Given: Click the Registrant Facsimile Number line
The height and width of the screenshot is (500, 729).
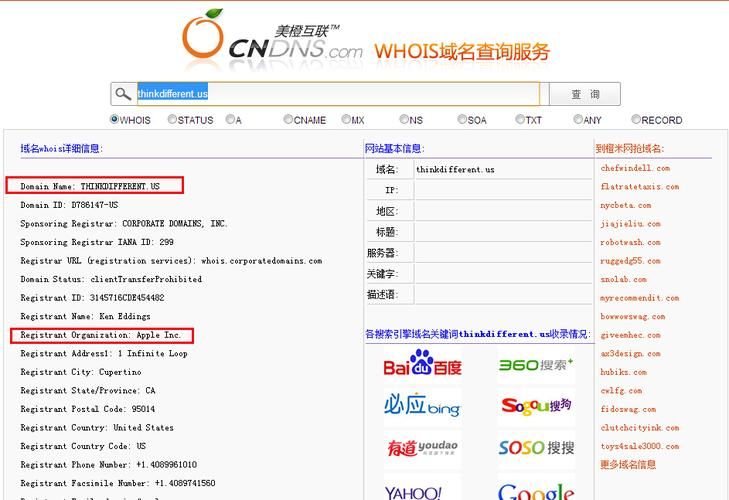Looking at the screenshot, I should (118, 483).
